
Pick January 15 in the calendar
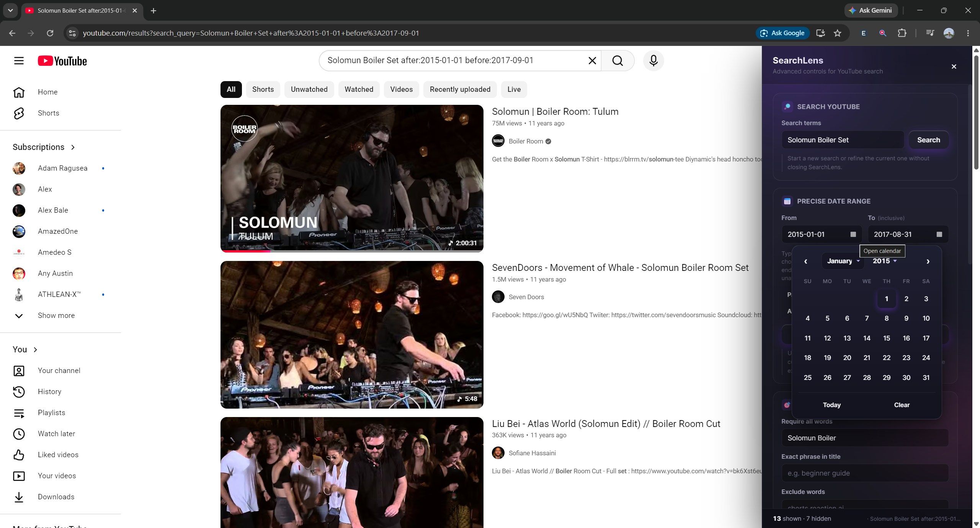click(886, 338)
